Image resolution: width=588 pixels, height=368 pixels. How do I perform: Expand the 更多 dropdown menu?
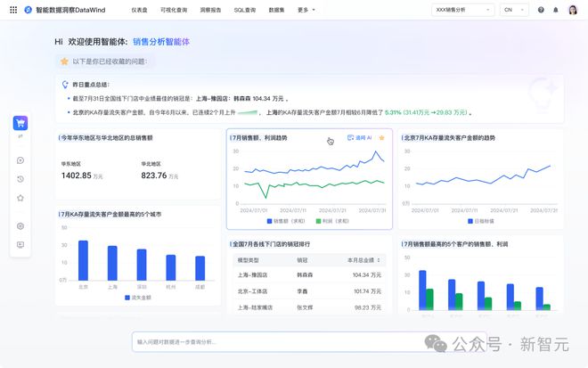(306, 10)
